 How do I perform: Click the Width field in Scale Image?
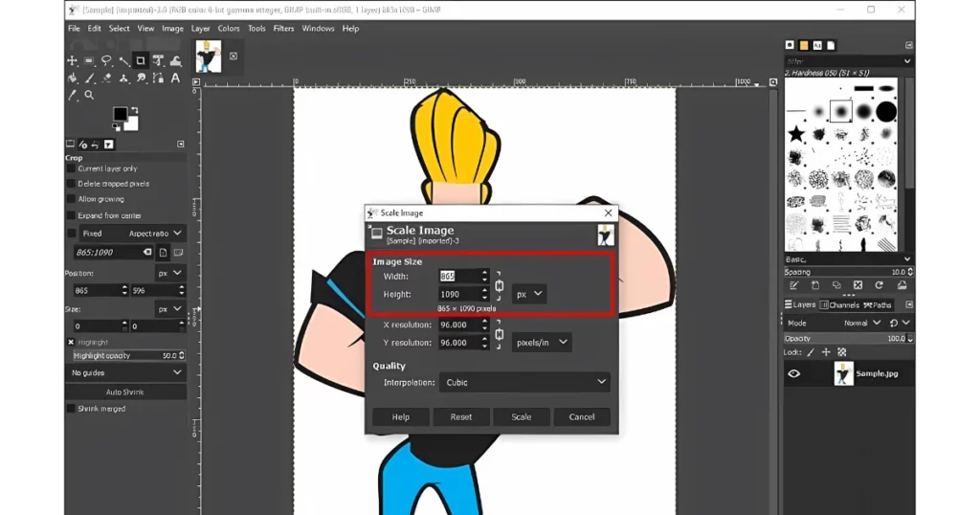pyautogui.click(x=460, y=277)
